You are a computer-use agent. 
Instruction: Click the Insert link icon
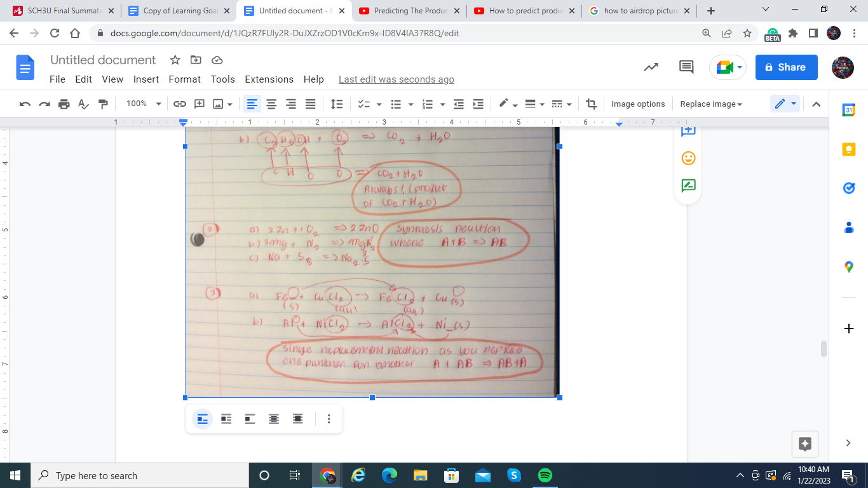[x=180, y=104]
